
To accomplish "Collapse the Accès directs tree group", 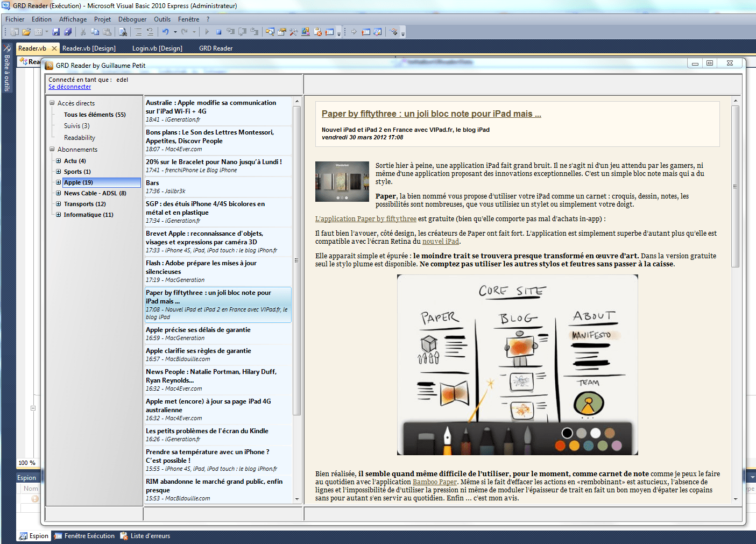I will point(52,103).
